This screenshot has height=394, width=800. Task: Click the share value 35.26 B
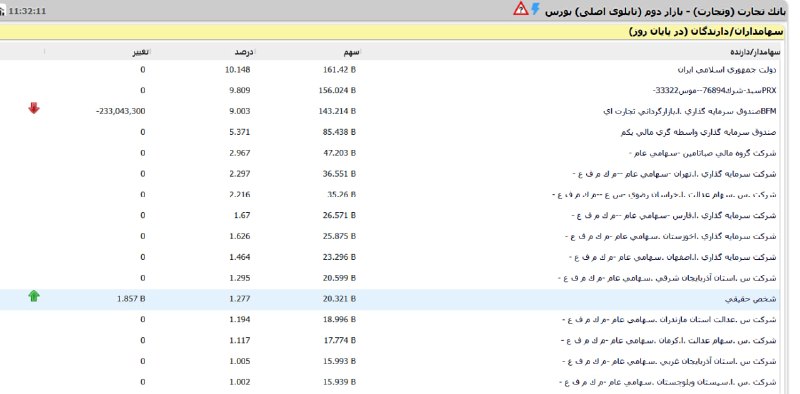[x=341, y=195]
